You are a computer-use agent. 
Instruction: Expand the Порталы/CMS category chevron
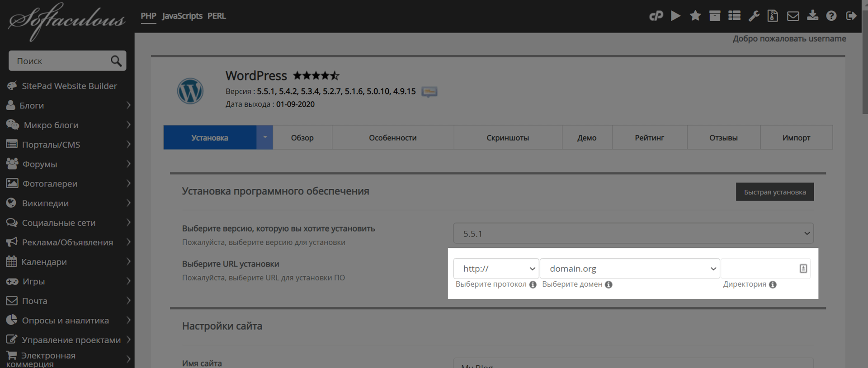[128, 144]
